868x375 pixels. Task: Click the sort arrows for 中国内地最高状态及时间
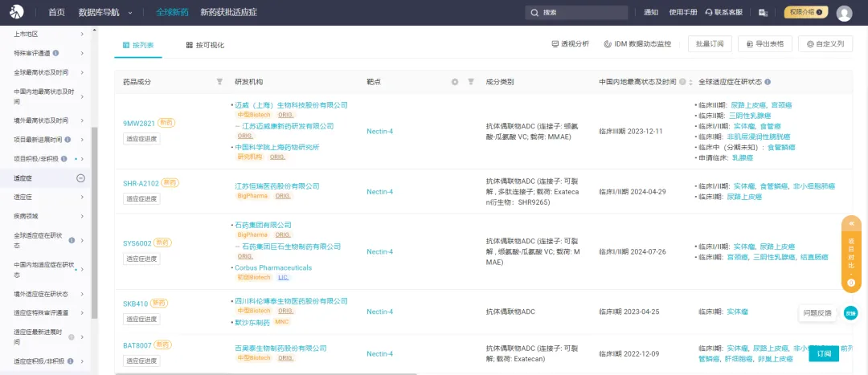click(691, 82)
